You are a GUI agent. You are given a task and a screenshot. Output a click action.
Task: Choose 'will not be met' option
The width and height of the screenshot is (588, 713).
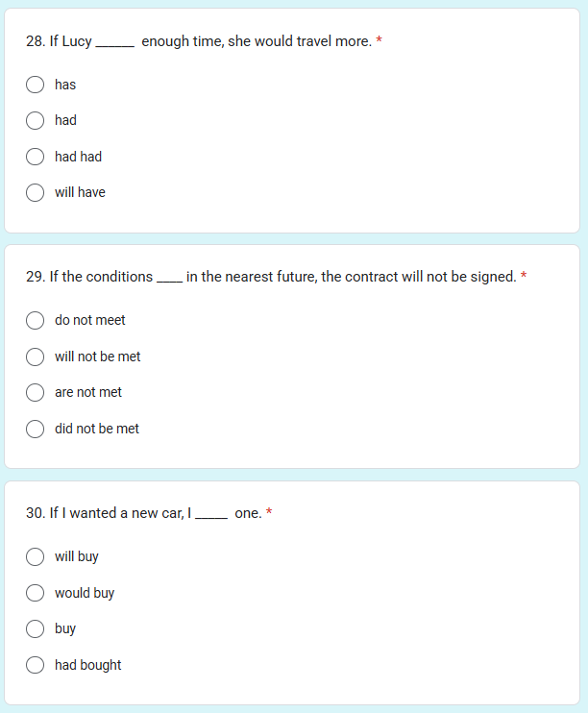35,356
